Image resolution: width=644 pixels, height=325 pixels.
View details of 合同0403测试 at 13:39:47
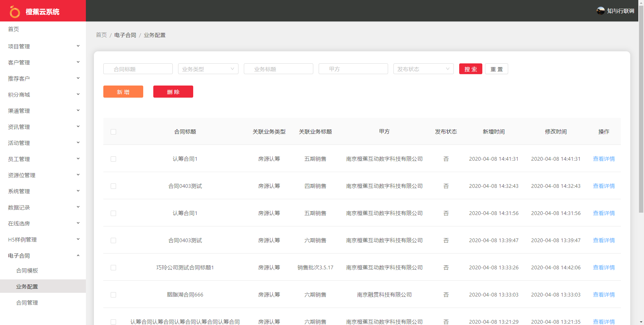604,240
